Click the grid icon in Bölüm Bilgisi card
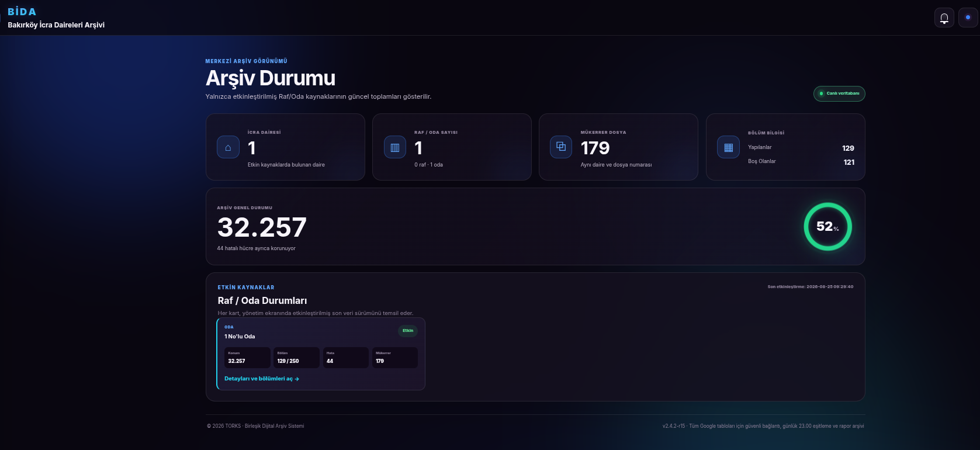 pos(728,147)
